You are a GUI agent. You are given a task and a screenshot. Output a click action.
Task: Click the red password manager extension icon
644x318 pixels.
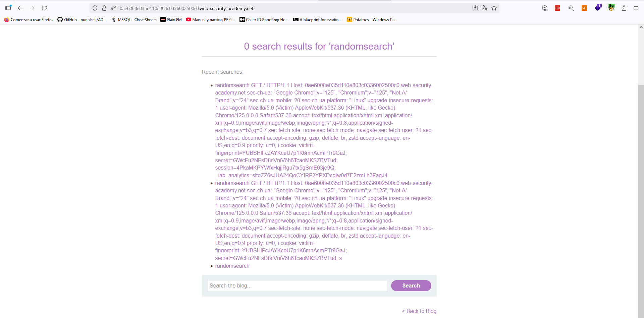click(557, 8)
